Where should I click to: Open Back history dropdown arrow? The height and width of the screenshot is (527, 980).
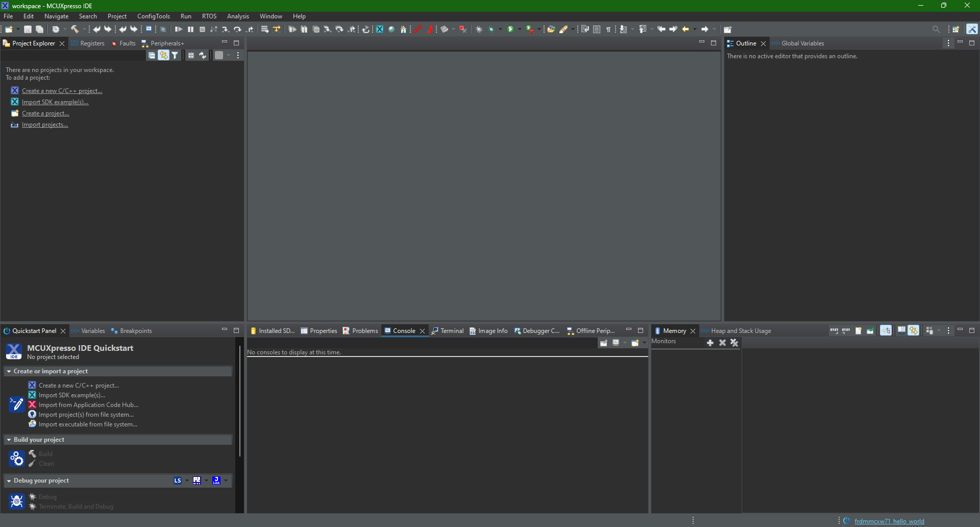click(x=695, y=30)
